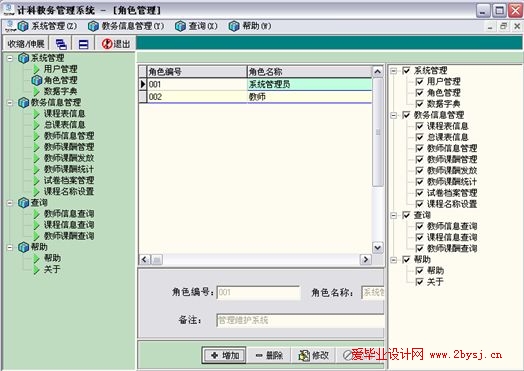Uncheck the 数据字典 permission checkbox
524x371 pixels.
click(419, 104)
